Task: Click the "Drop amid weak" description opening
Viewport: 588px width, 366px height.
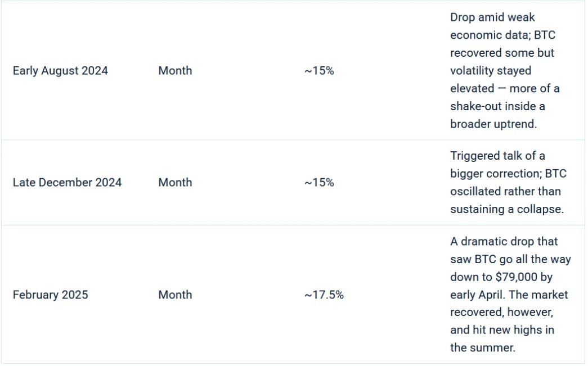Action: click(492, 17)
